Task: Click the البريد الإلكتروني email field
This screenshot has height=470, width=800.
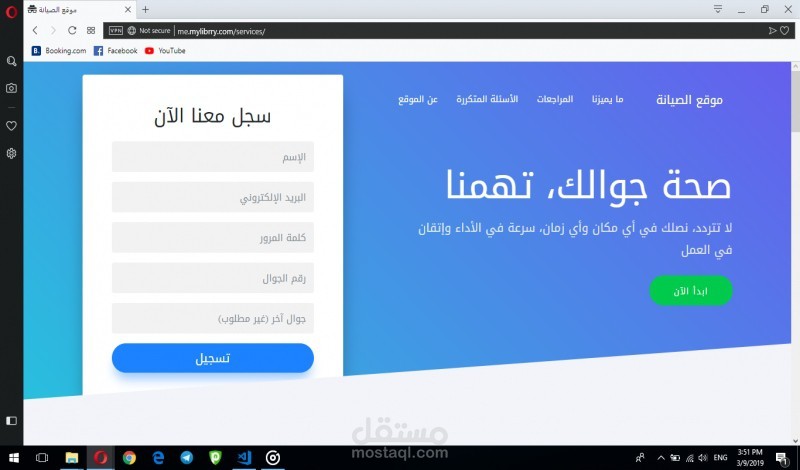Action: pos(213,197)
